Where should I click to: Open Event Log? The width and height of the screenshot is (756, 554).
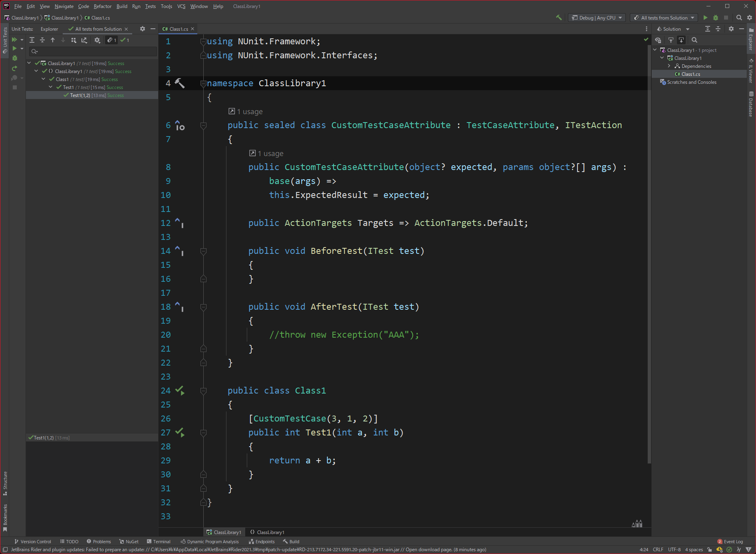click(730, 542)
